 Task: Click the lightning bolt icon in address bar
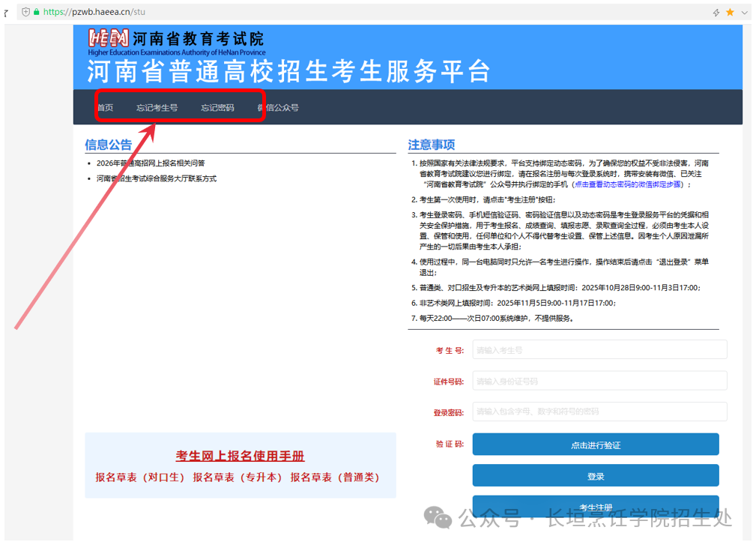tap(716, 12)
